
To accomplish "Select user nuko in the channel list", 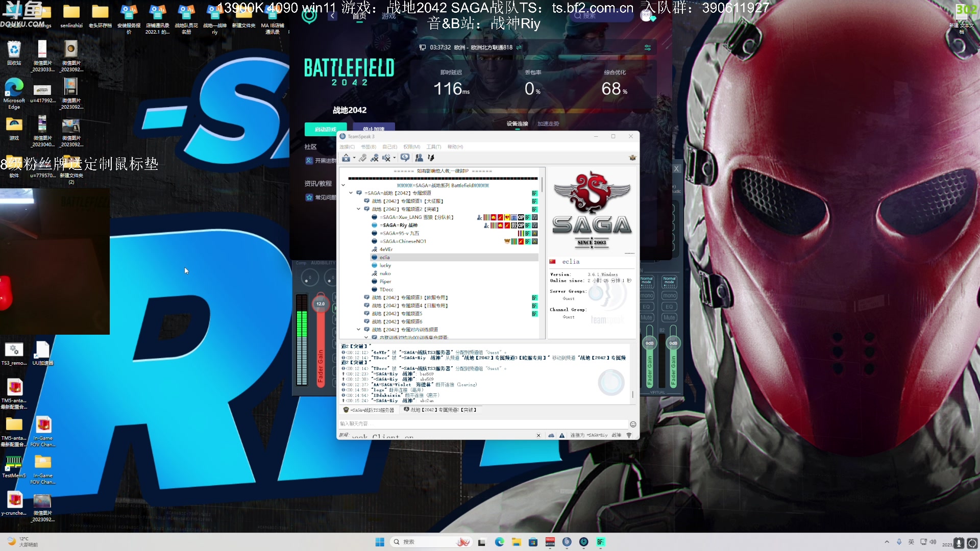I will pos(385,273).
